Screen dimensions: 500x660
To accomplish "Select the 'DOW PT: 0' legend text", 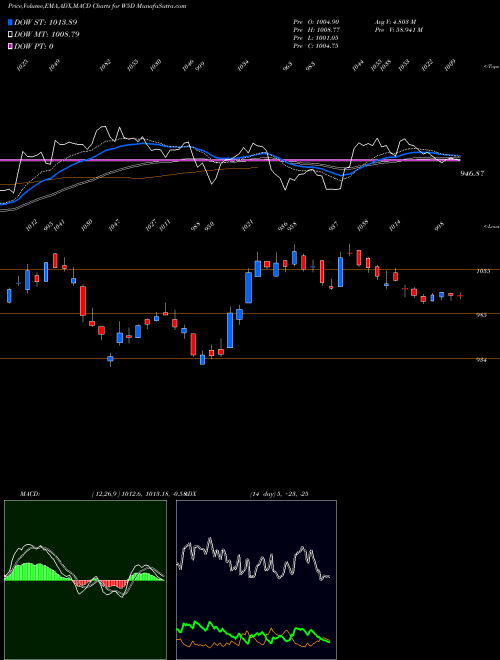I will (34, 47).
